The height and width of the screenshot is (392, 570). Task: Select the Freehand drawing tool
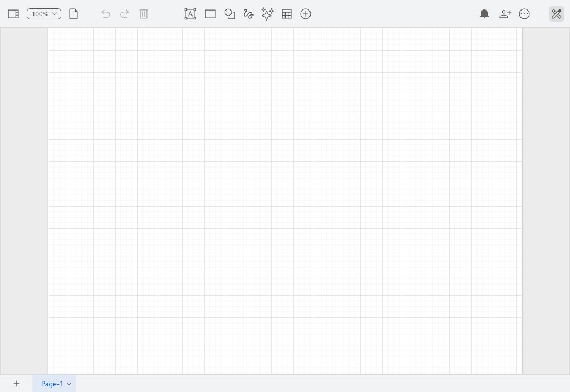pos(249,14)
